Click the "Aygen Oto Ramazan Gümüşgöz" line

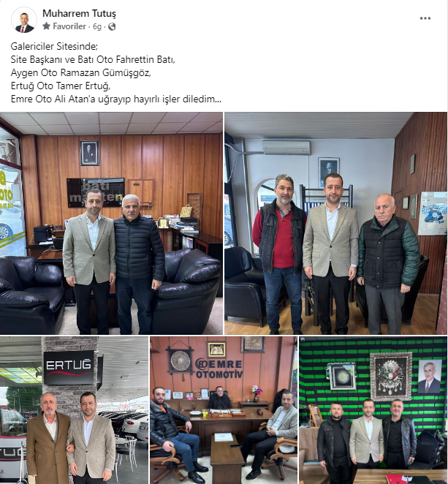[81, 72]
